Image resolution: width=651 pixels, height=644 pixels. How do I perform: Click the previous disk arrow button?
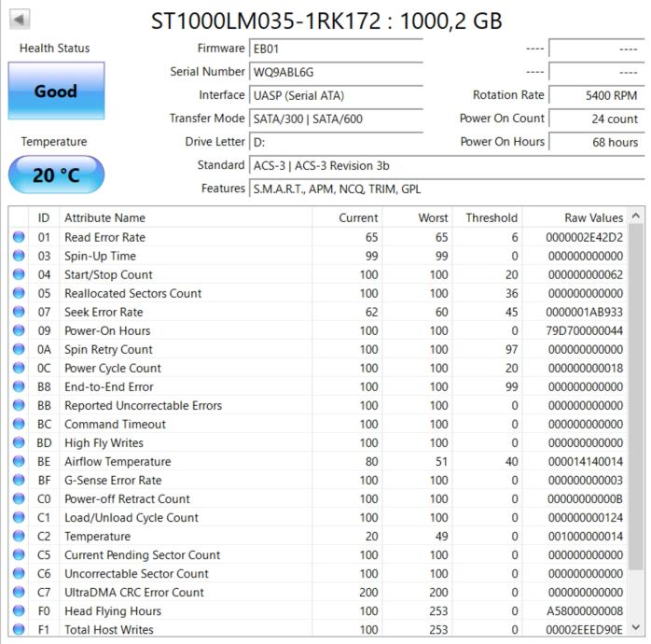20,20
